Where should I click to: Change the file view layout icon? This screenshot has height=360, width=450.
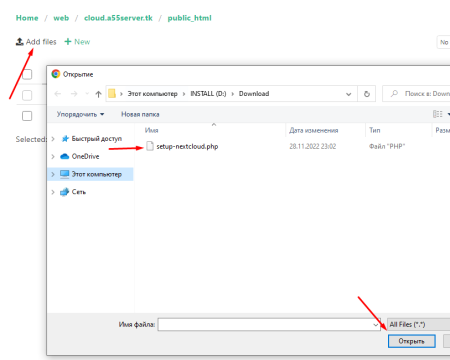click(x=438, y=114)
